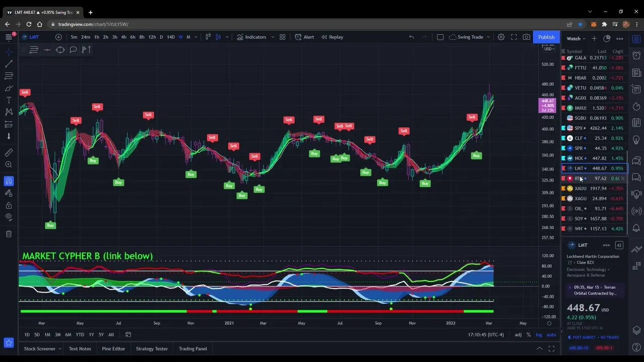Screen dimensions: 644x362
Task: Open Text Notes tab
Action: tap(80, 348)
